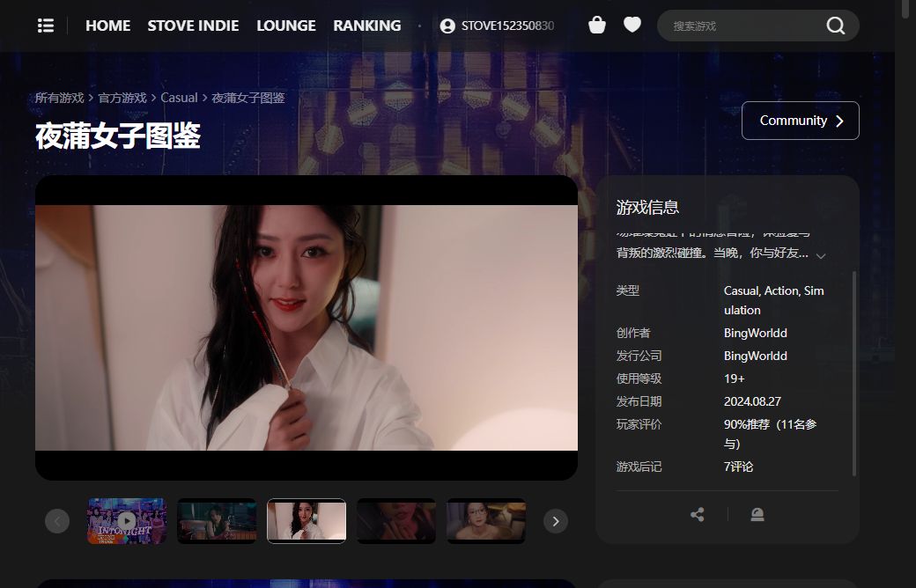Click the game info panel scrollbar
The width and height of the screenshot is (916, 588).
click(854, 374)
